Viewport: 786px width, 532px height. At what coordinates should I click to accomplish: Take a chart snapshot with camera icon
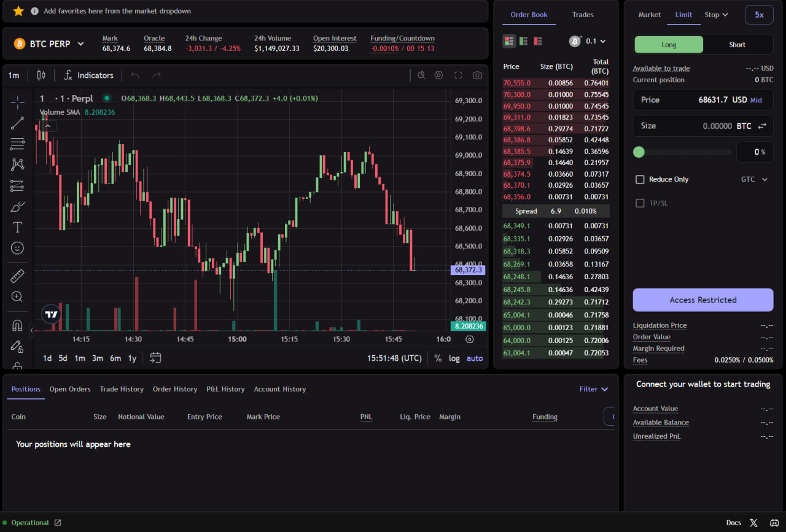click(x=477, y=75)
